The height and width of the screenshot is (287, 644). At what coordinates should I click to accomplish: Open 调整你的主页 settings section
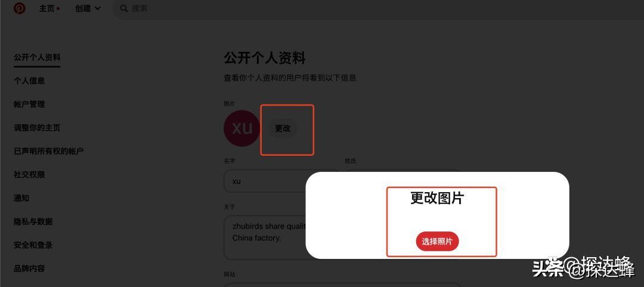(37, 128)
